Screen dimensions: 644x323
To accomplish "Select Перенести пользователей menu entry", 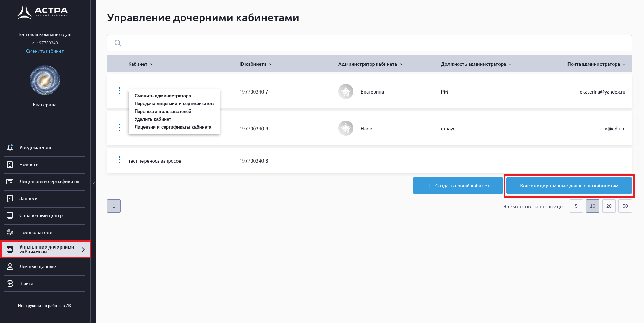I will pyautogui.click(x=163, y=112).
